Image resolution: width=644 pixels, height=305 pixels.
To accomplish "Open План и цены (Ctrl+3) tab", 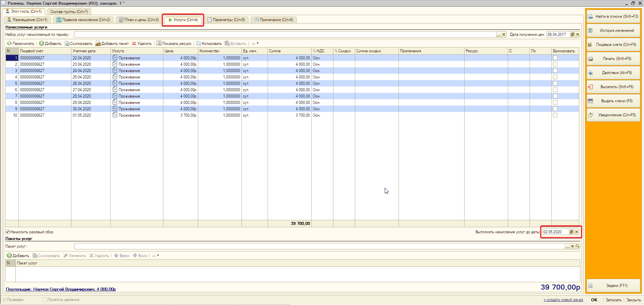I will (139, 20).
